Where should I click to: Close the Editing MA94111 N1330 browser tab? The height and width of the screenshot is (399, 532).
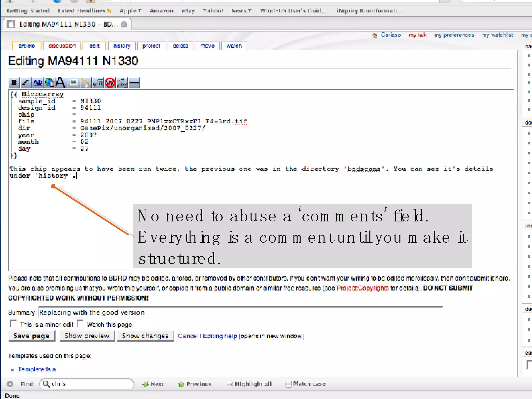(124, 24)
